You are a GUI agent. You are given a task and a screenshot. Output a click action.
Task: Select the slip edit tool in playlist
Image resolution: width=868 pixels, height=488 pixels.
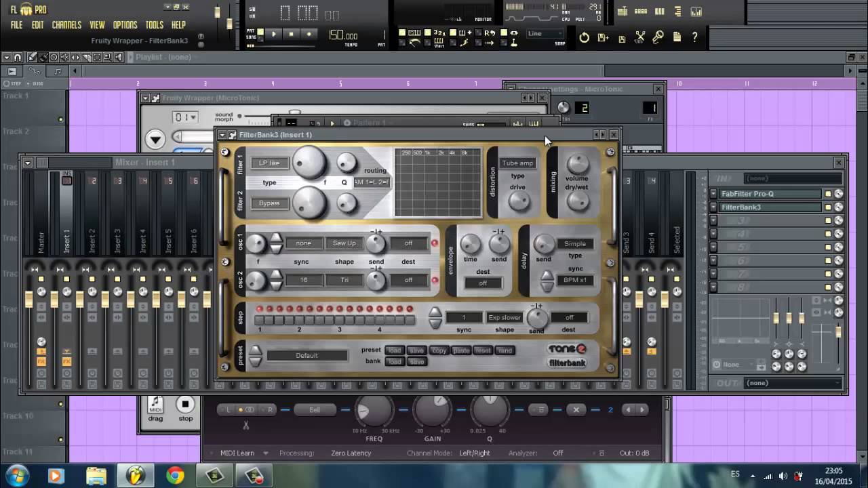click(75, 58)
